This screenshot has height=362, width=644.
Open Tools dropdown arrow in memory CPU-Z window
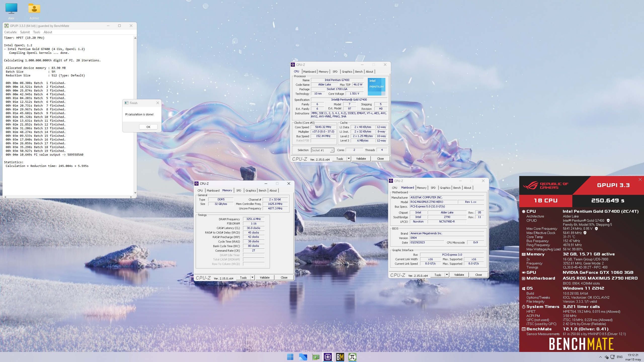tap(252, 278)
